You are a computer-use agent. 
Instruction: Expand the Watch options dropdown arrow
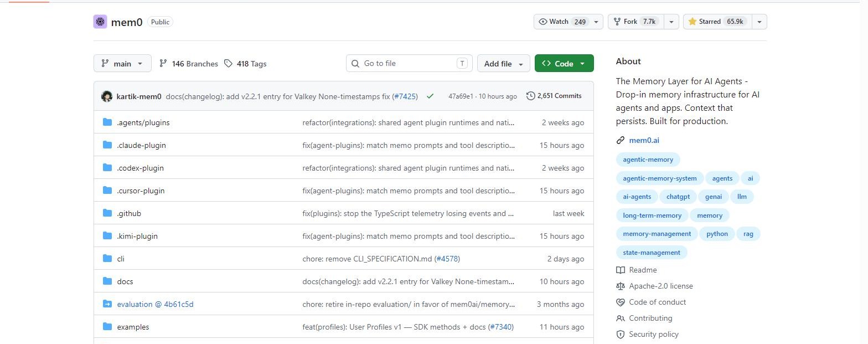coord(596,22)
